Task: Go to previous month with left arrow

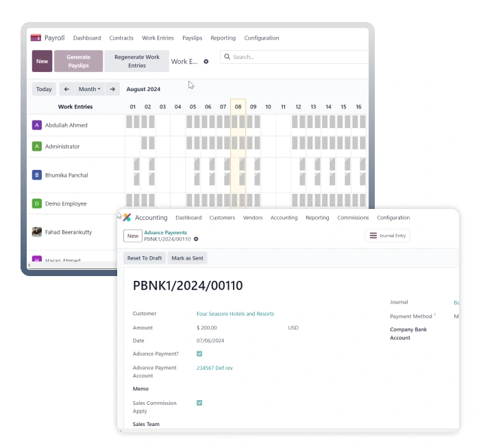Action: point(66,89)
